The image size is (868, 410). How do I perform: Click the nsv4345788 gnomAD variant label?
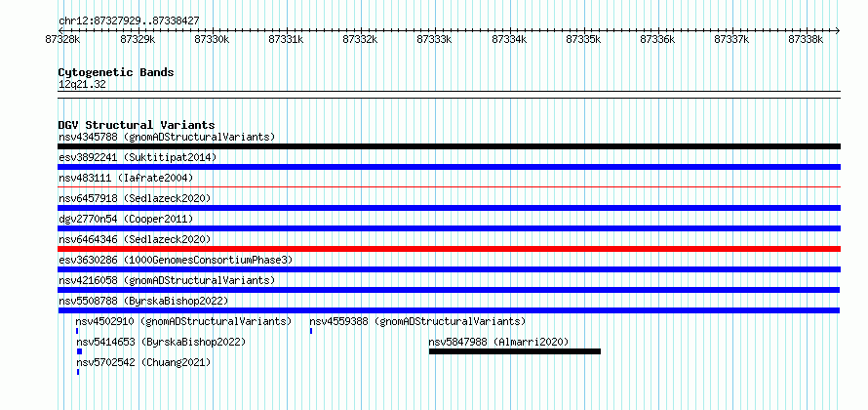[167, 137]
